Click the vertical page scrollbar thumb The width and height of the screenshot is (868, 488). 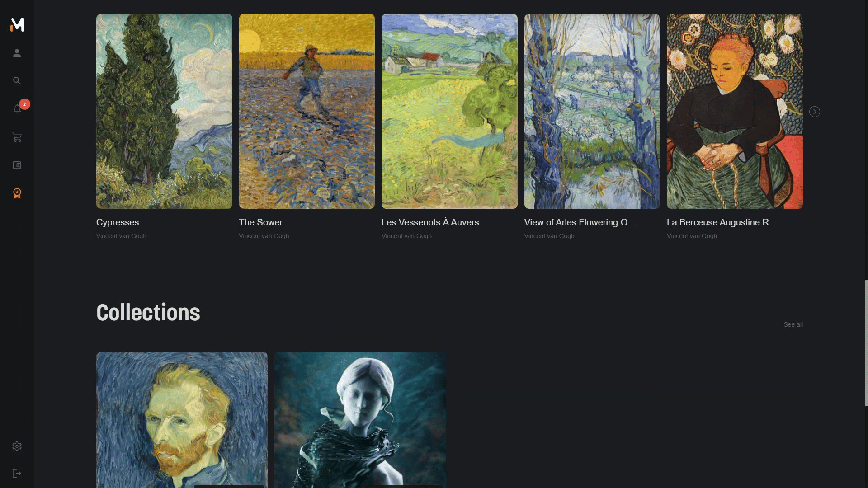click(866, 343)
